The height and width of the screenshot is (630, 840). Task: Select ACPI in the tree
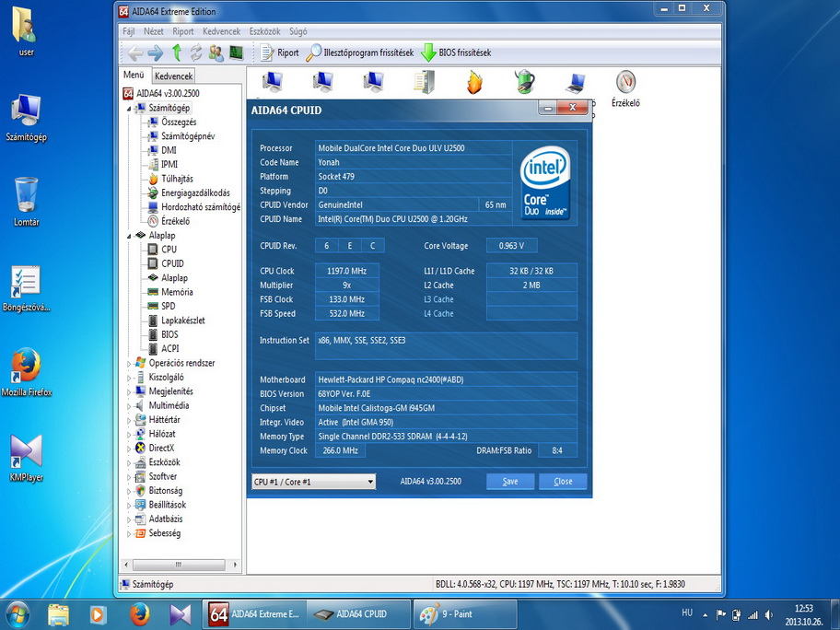[x=170, y=349]
